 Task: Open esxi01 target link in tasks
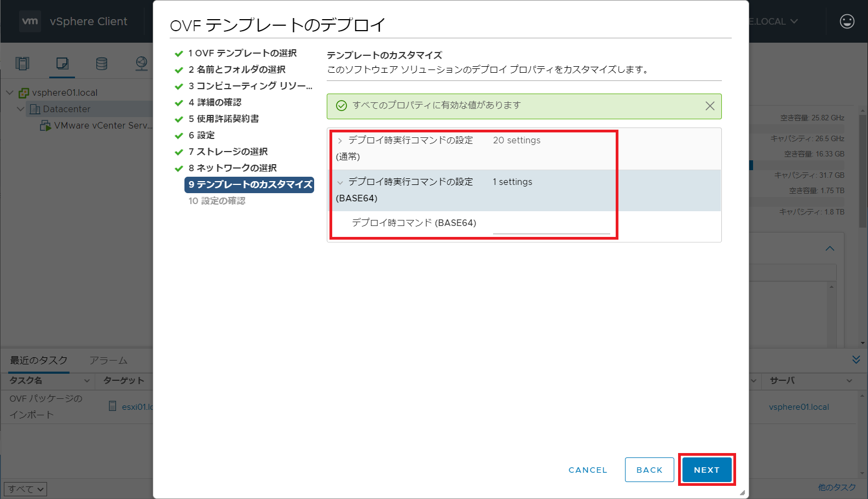pyautogui.click(x=137, y=407)
